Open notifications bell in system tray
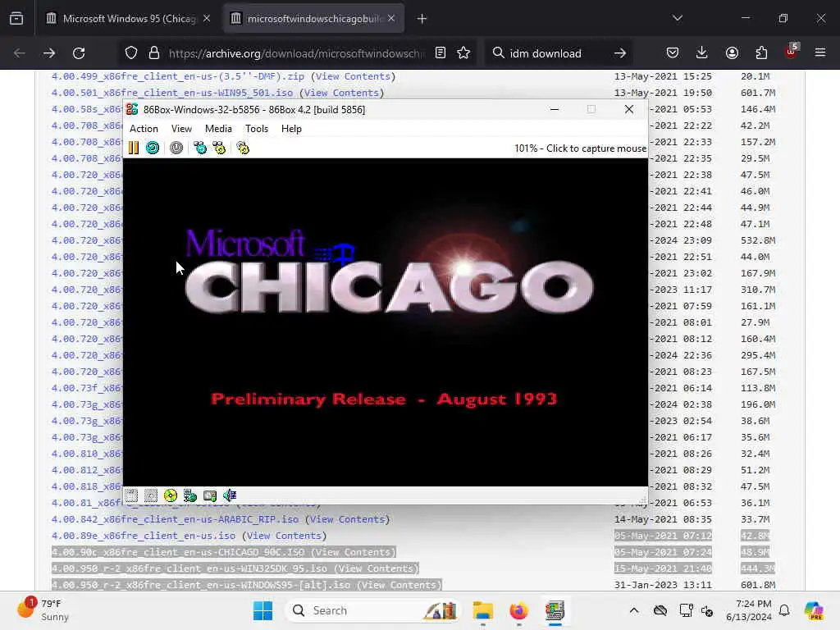Image resolution: width=840 pixels, height=630 pixels. 784,610
